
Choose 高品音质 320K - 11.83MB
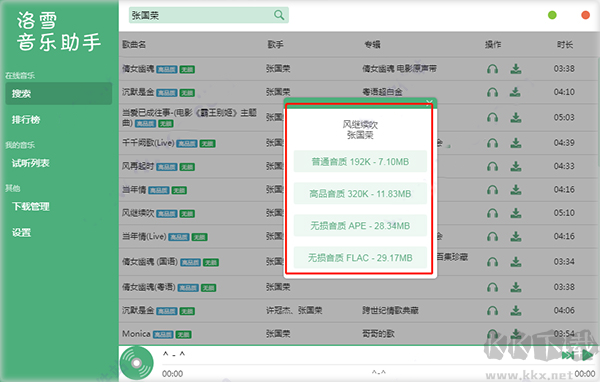pyautogui.click(x=360, y=194)
